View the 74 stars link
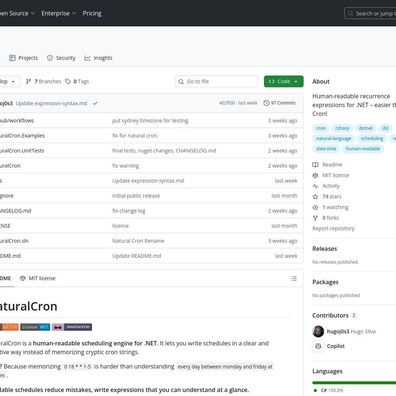 (x=332, y=197)
